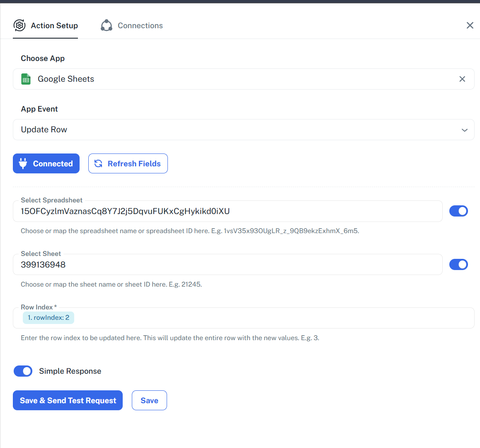
Task: Clear the chosen Google Sheets app
Action: click(x=462, y=79)
